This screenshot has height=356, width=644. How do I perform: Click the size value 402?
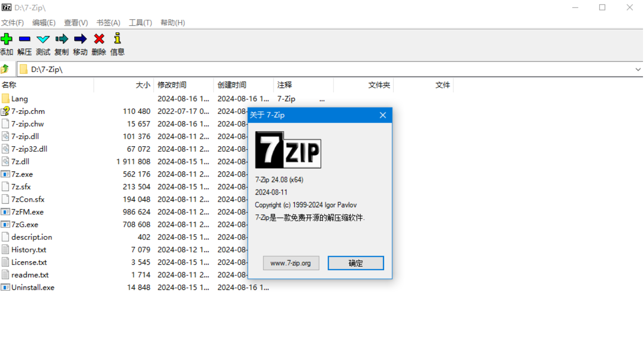click(x=144, y=237)
